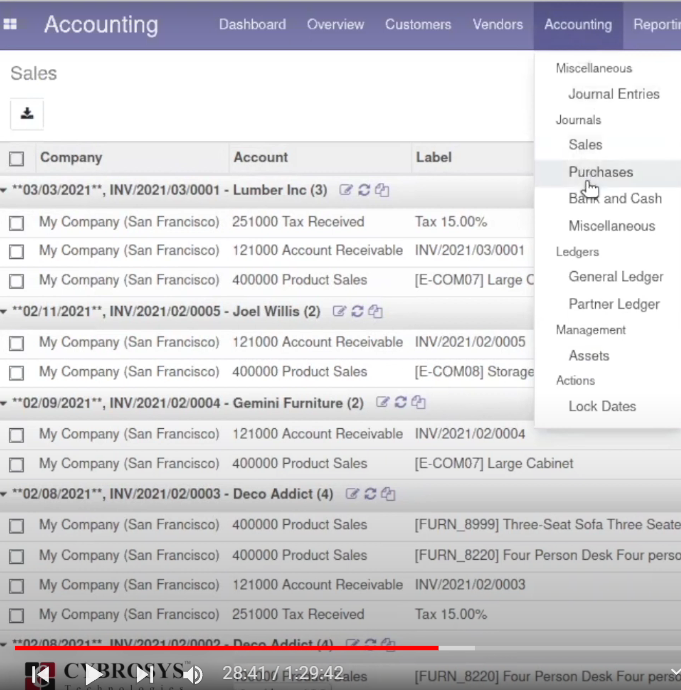Edit icon on Deco Addict INV/2021/02/0003 row
The image size is (681, 690).
click(352, 494)
